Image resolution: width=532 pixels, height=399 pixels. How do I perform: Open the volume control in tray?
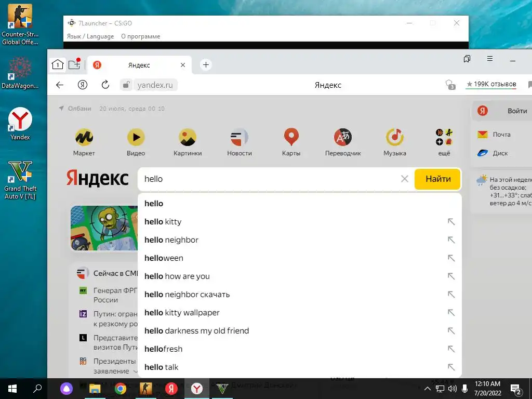point(452,389)
